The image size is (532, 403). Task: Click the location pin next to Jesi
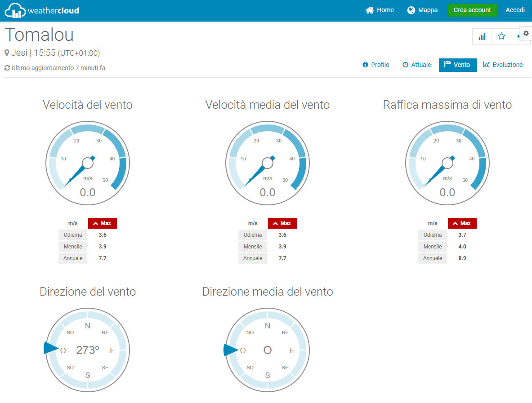(x=7, y=53)
